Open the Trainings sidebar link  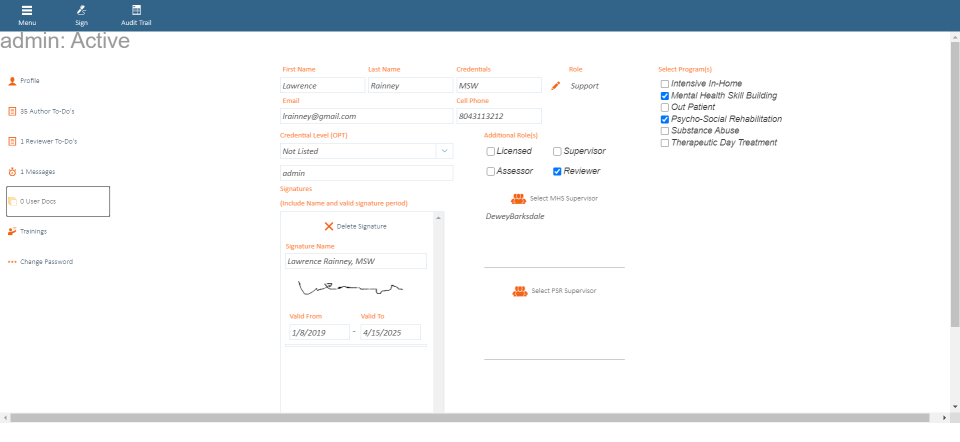coord(33,231)
